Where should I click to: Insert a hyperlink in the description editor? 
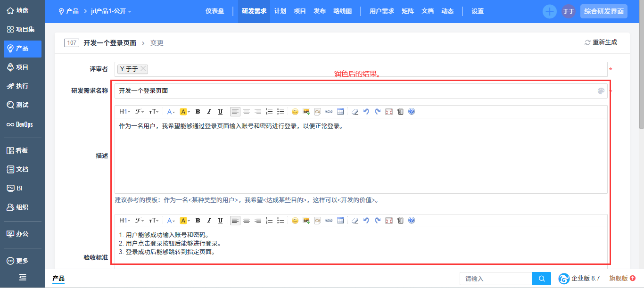point(329,112)
